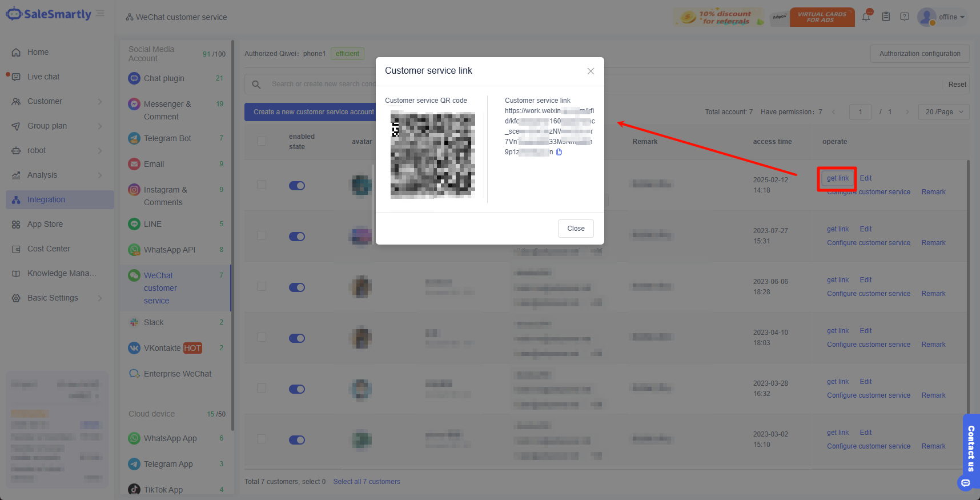Click the Close button in the dialog
The height and width of the screenshot is (500, 980).
[x=576, y=229]
